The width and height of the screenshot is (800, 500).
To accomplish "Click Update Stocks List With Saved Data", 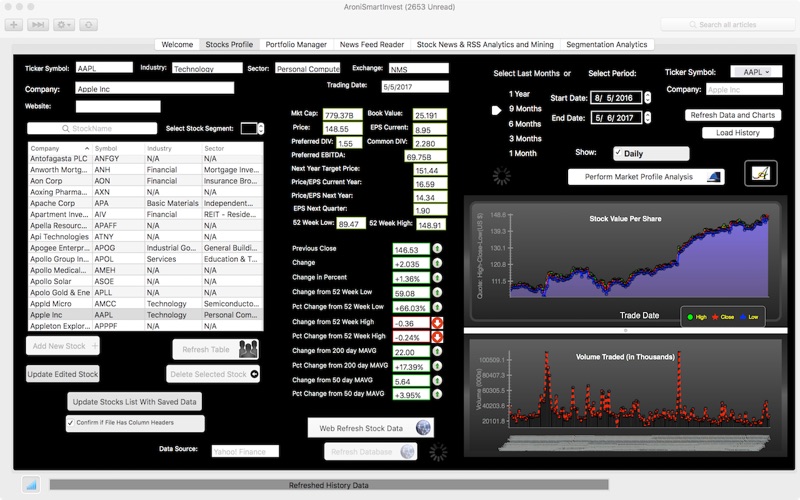I will 135,402.
